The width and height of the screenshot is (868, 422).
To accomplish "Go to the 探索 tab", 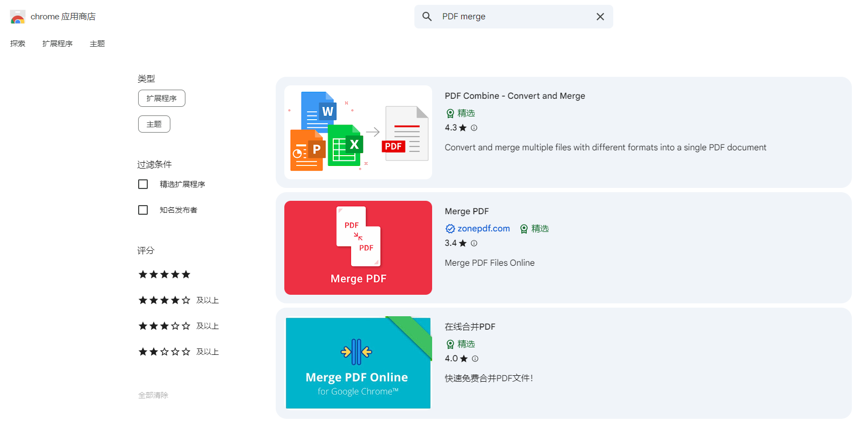I will point(18,43).
